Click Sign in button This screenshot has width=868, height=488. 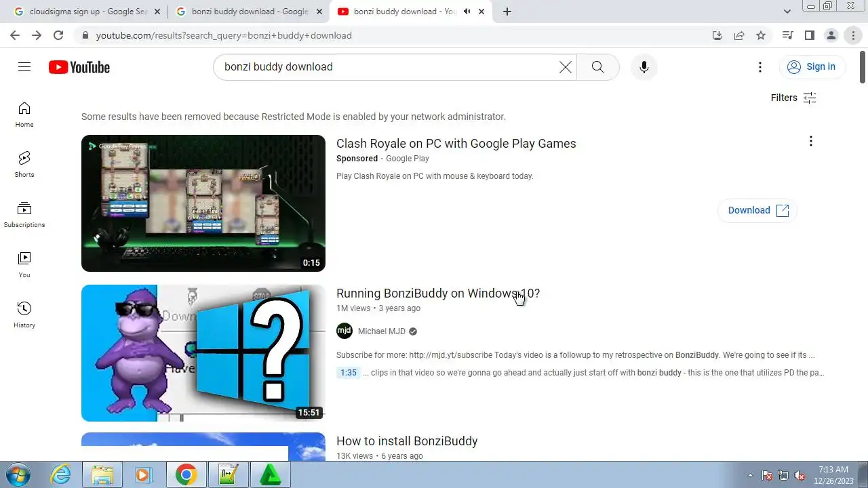click(x=812, y=66)
